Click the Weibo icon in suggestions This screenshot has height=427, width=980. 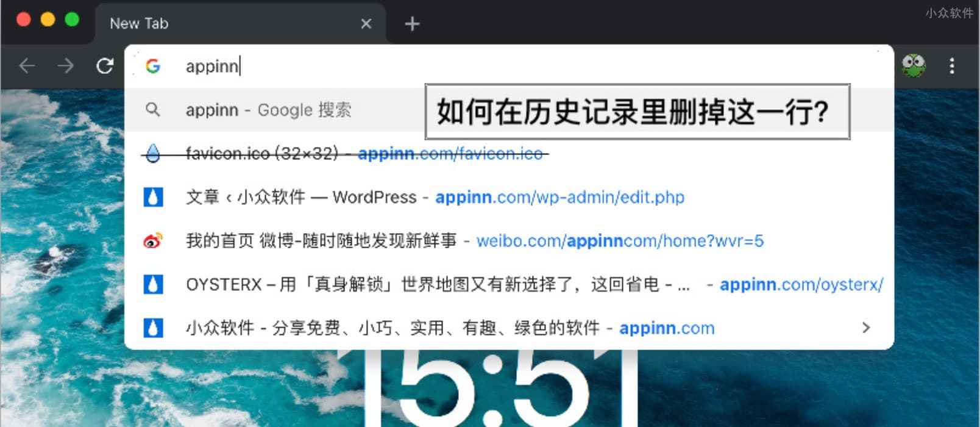point(153,241)
